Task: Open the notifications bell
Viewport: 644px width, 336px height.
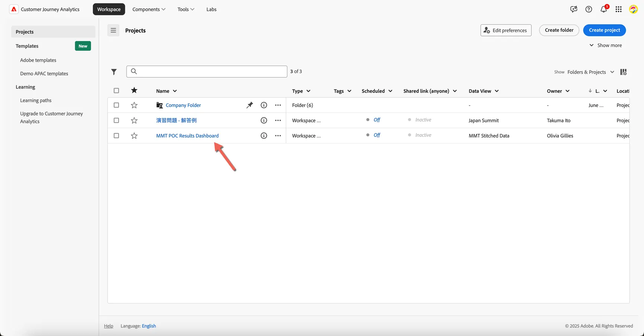Action: tap(604, 9)
